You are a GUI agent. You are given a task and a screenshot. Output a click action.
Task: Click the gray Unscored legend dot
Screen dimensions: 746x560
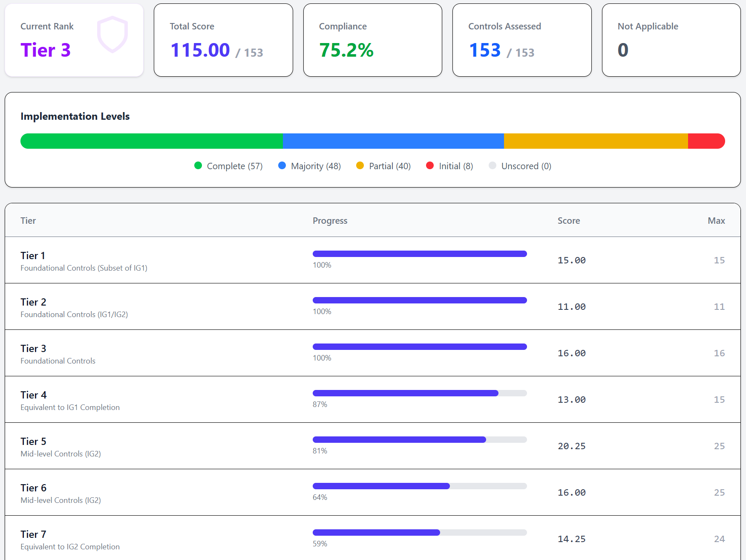[x=493, y=166]
